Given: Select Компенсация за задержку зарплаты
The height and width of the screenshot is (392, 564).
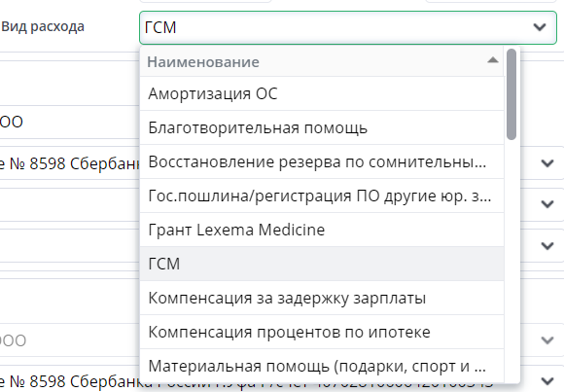Looking at the screenshot, I should pyautogui.click(x=322, y=298).
